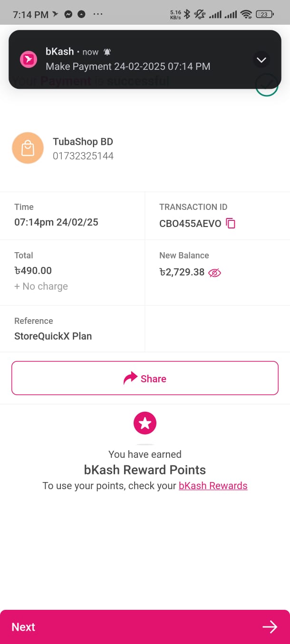Tap the transaction ID CBO455AEVO
Screen dimensions: 290x644
coord(190,224)
